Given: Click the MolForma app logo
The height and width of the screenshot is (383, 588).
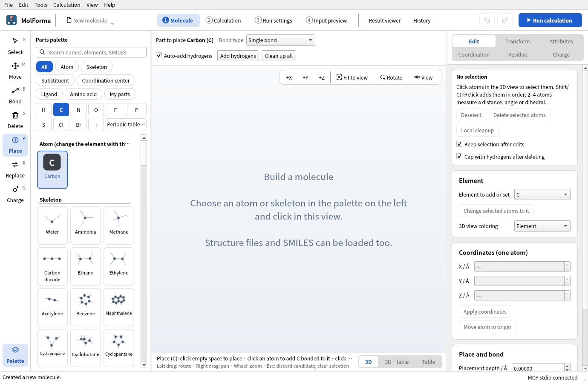Looking at the screenshot, I should pyautogui.click(x=12, y=20).
